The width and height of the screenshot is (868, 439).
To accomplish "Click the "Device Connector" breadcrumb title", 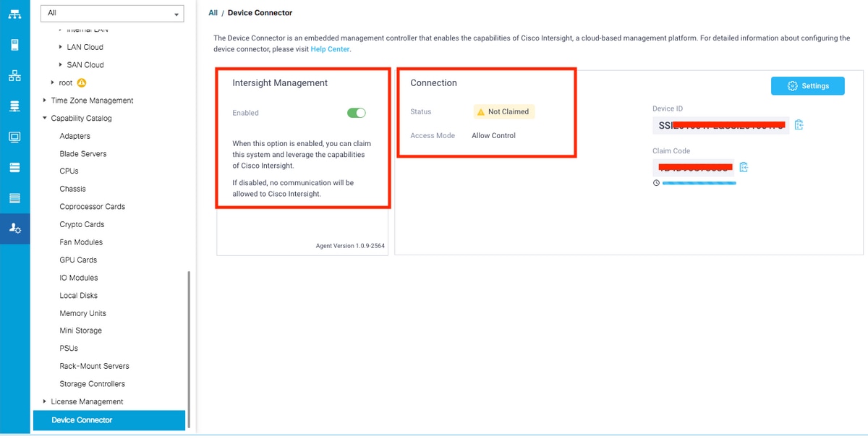I will [260, 13].
